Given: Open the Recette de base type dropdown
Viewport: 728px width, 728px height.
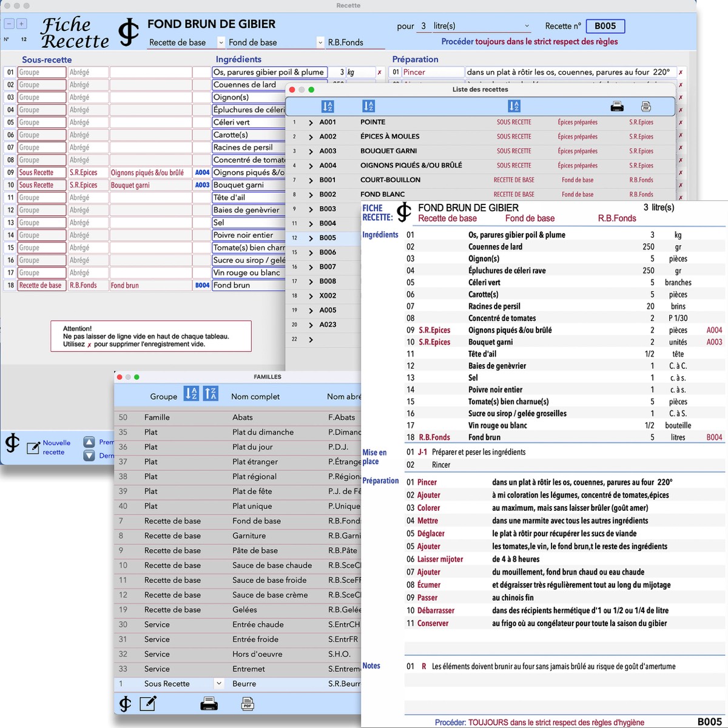Looking at the screenshot, I should click(221, 42).
